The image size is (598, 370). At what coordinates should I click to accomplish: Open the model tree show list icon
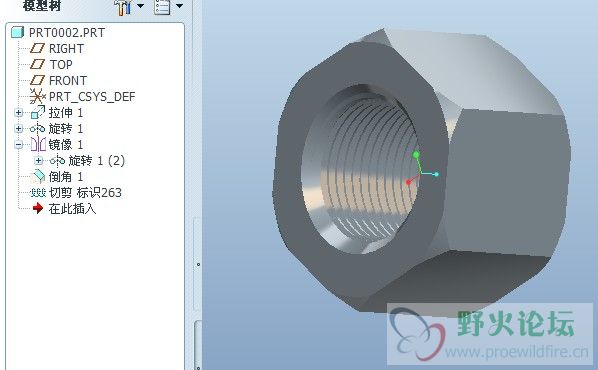tap(162, 7)
